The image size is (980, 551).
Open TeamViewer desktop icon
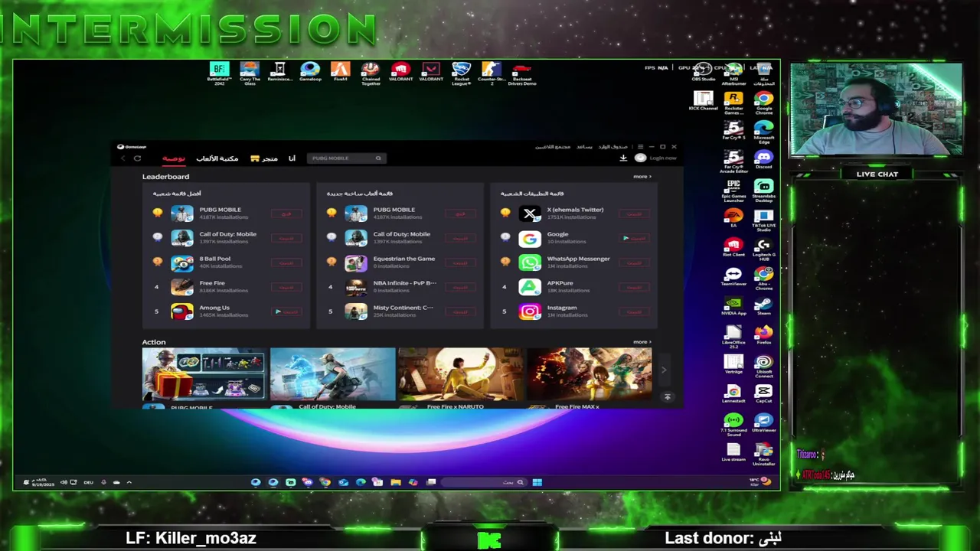point(733,277)
